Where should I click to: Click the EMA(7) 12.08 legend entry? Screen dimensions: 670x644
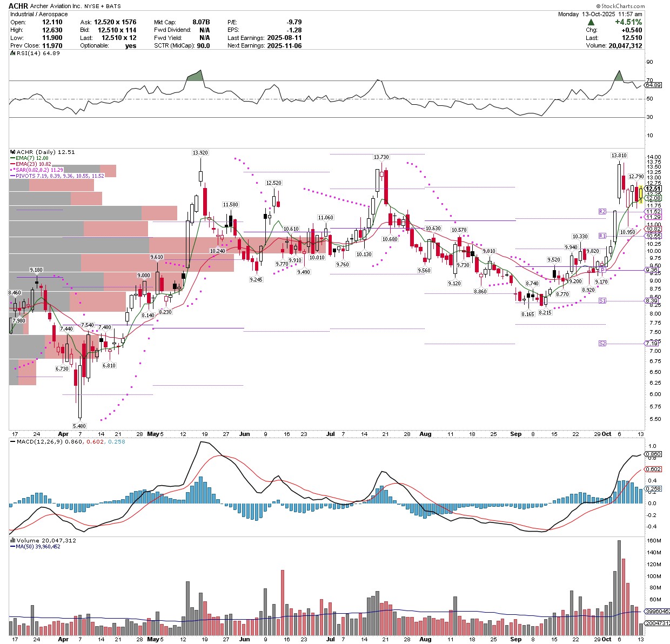(31, 158)
